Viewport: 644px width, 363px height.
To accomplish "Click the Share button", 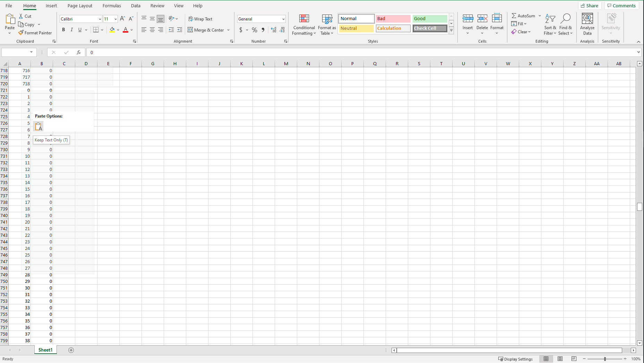I will tap(590, 6).
